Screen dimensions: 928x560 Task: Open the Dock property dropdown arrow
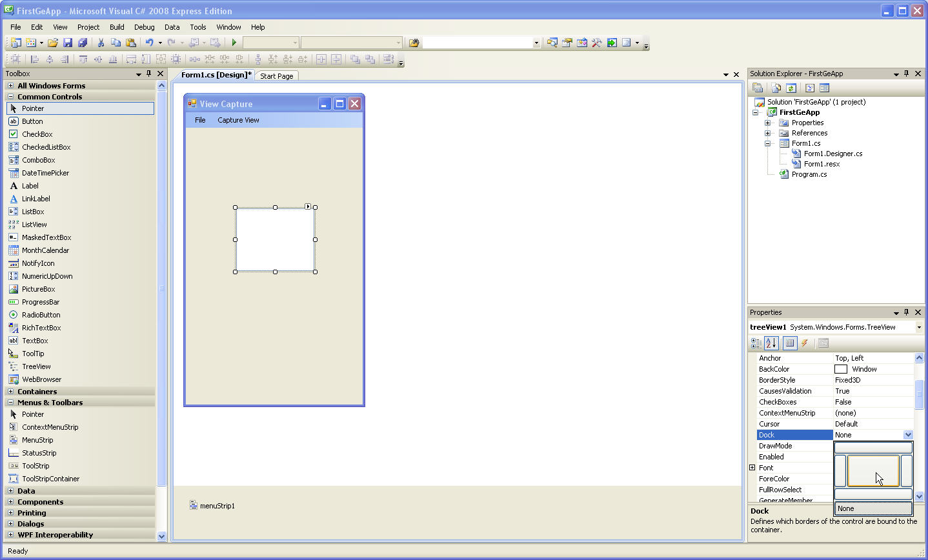(908, 435)
